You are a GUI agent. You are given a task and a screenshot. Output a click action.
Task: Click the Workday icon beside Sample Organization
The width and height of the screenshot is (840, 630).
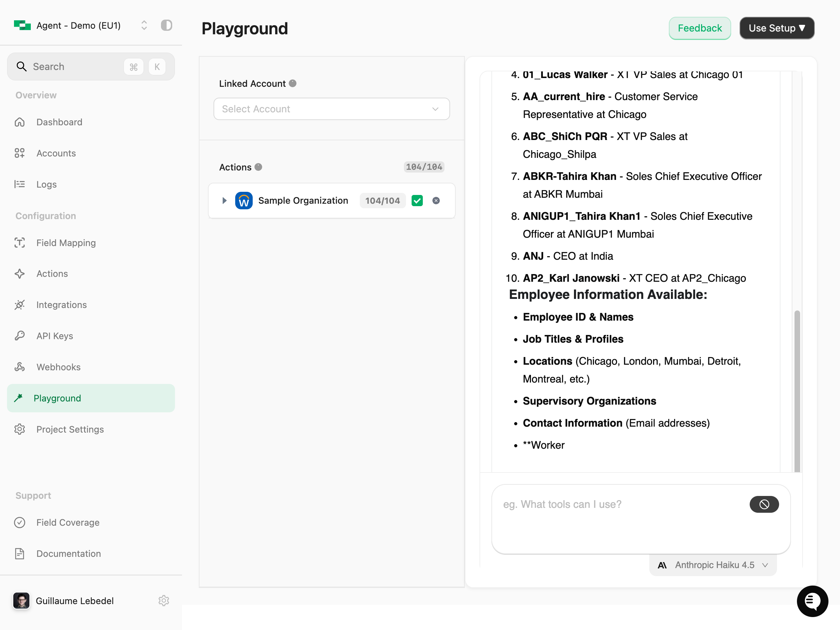(x=244, y=201)
